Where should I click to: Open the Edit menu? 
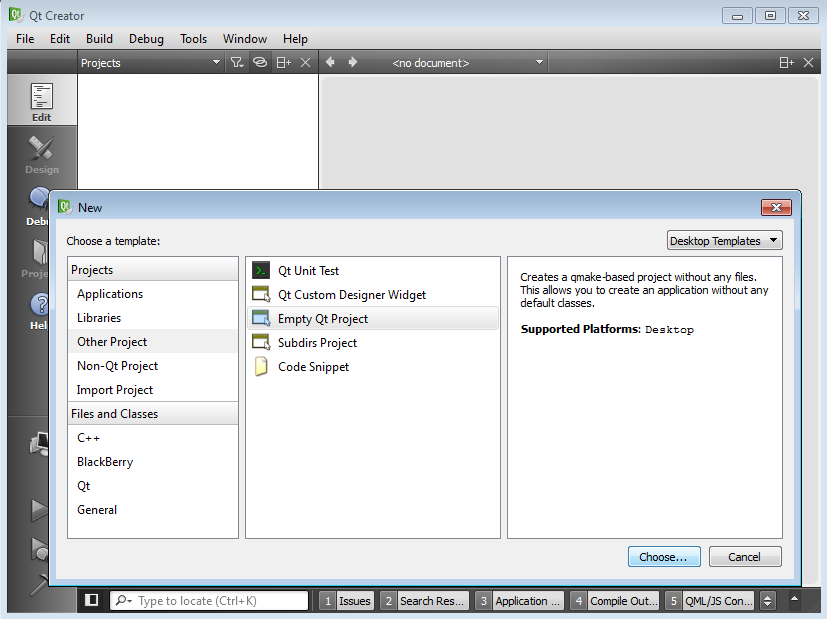[60, 39]
